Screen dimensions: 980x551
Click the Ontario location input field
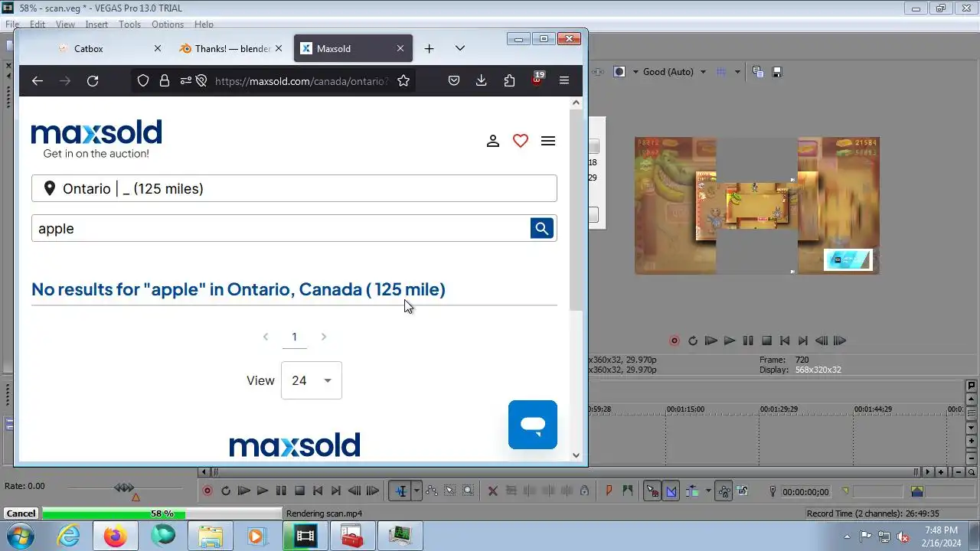(294, 188)
